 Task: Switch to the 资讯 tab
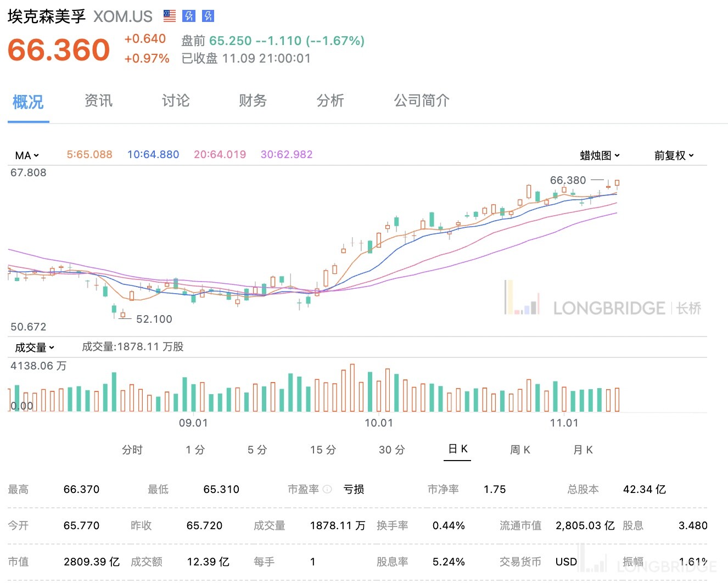click(x=98, y=100)
